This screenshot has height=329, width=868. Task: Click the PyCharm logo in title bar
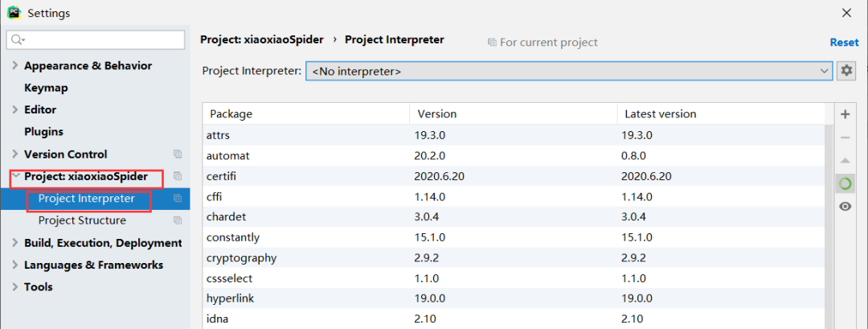tap(14, 13)
